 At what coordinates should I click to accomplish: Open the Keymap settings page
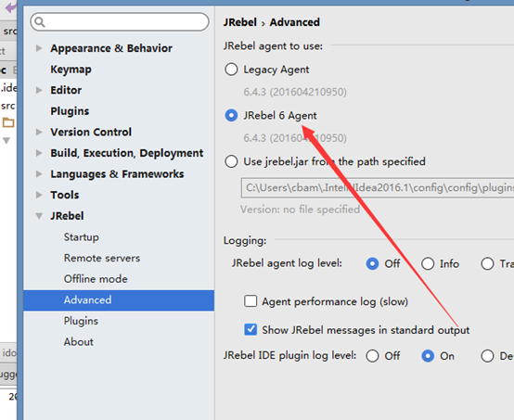[x=71, y=70]
